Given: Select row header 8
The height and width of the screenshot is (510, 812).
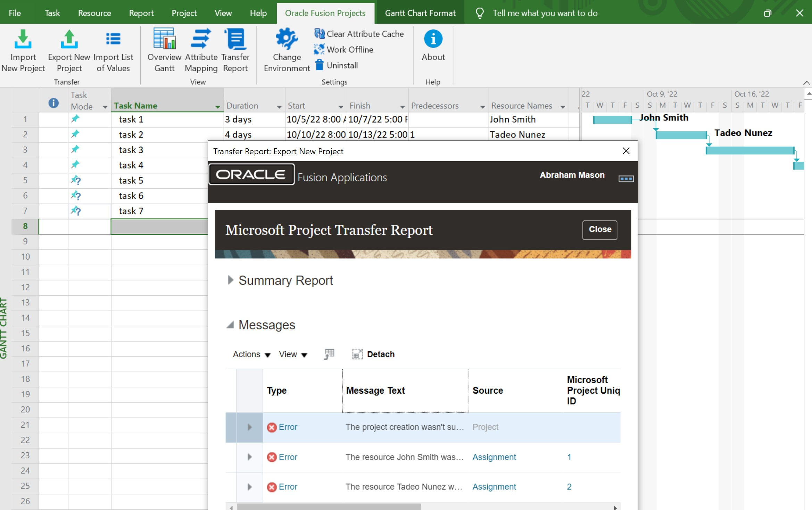Looking at the screenshot, I should [25, 226].
